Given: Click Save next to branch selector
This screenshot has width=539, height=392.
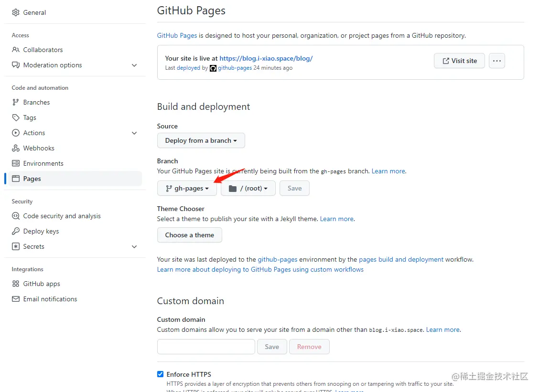Looking at the screenshot, I should 295,188.
